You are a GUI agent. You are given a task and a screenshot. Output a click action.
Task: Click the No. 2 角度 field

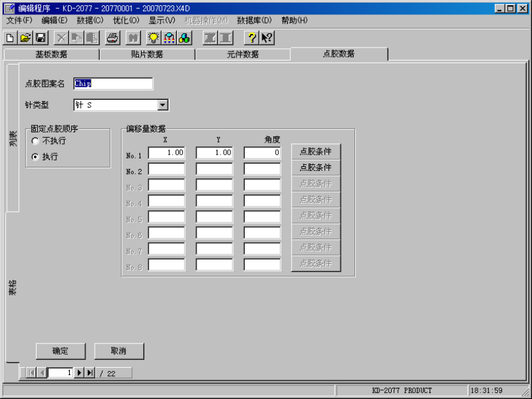pos(262,168)
